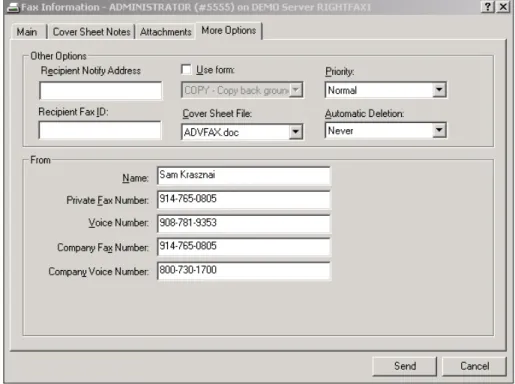Click the question mark help button
This screenshot has width=515, height=384.
488,7
